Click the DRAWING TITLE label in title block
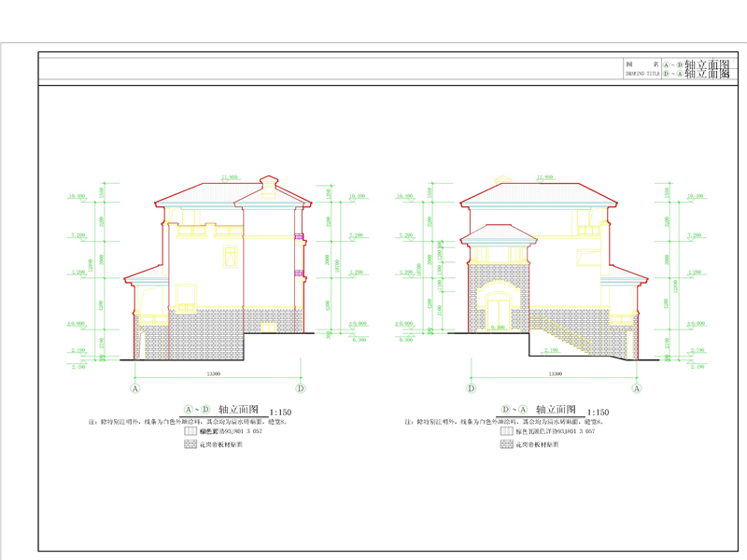 point(642,73)
